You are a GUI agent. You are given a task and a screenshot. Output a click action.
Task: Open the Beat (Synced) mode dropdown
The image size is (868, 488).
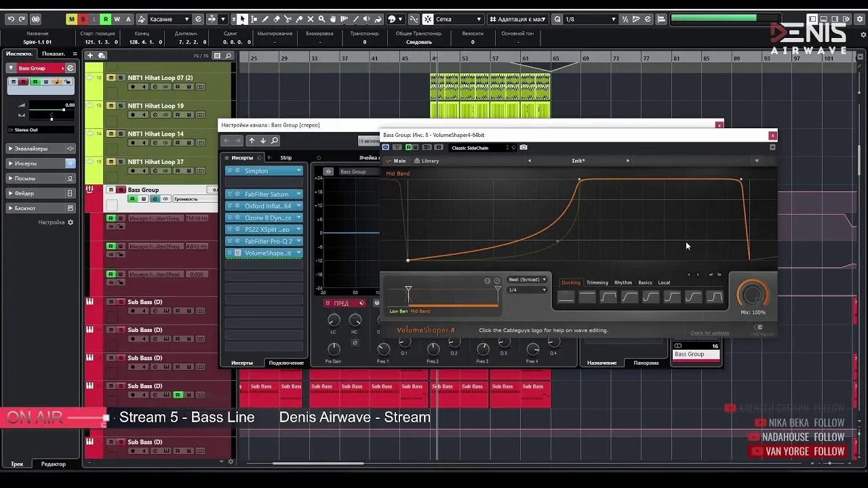point(527,279)
